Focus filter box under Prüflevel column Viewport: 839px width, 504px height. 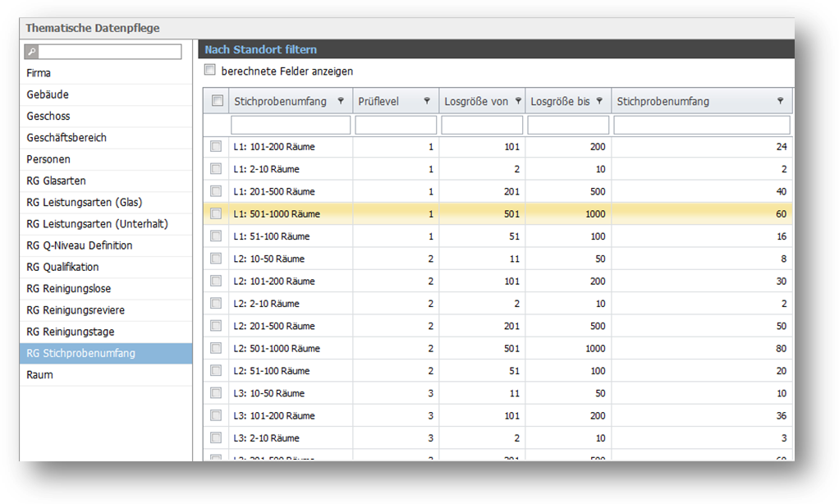(x=396, y=125)
